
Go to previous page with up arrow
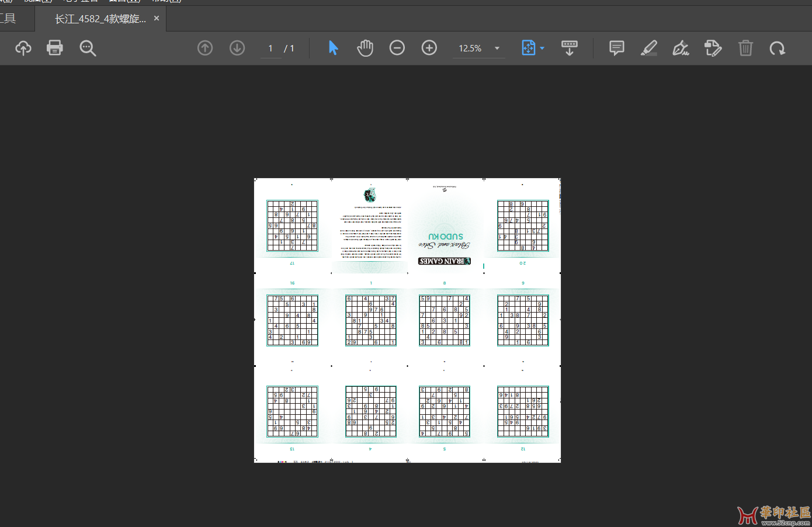tap(205, 48)
